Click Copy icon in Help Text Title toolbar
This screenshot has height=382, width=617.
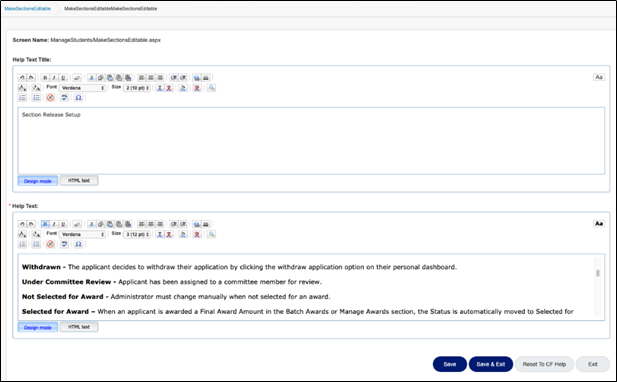point(100,78)
